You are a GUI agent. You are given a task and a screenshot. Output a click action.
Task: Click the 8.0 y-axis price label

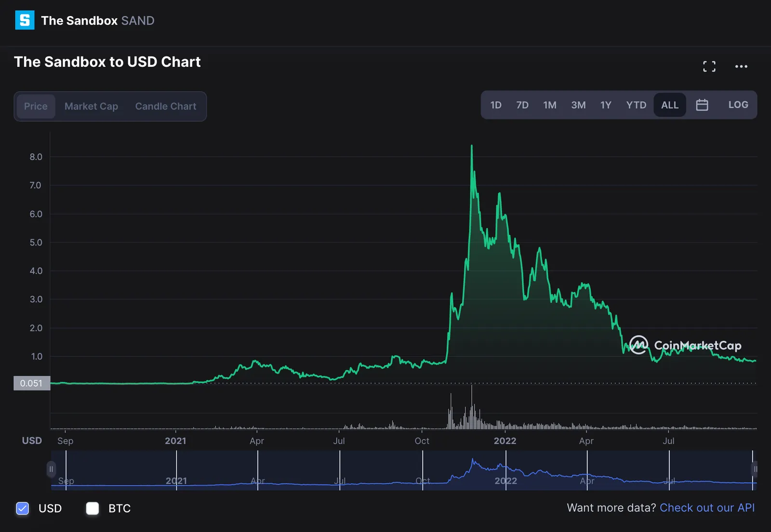36,157
